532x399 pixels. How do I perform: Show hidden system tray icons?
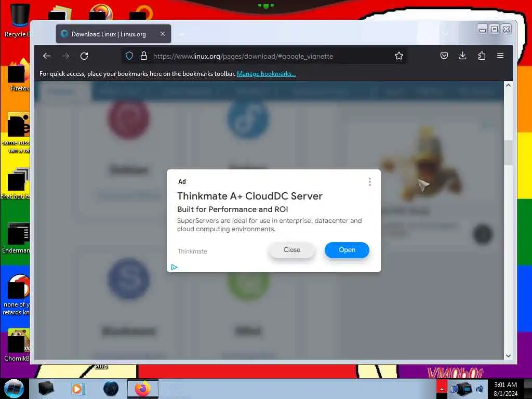[442, 389]
